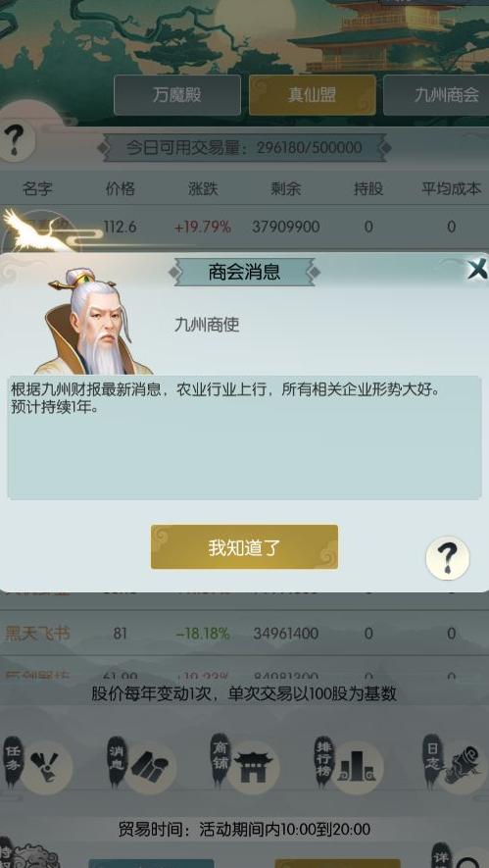Image resolution: width=489 pixels, height=868 pixels.
Task: Click the 九州商使 elder portrait
Action: click(x=92, y=321)
